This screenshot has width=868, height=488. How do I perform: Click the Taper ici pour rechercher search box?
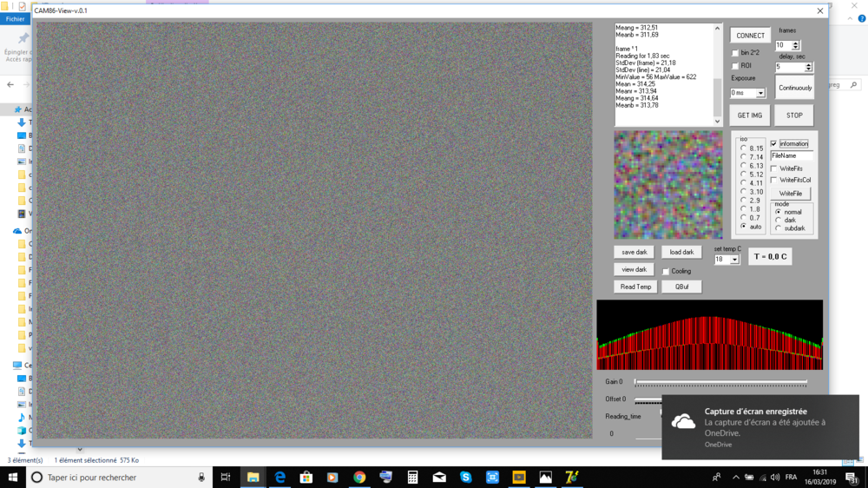[x=119, y=477]
